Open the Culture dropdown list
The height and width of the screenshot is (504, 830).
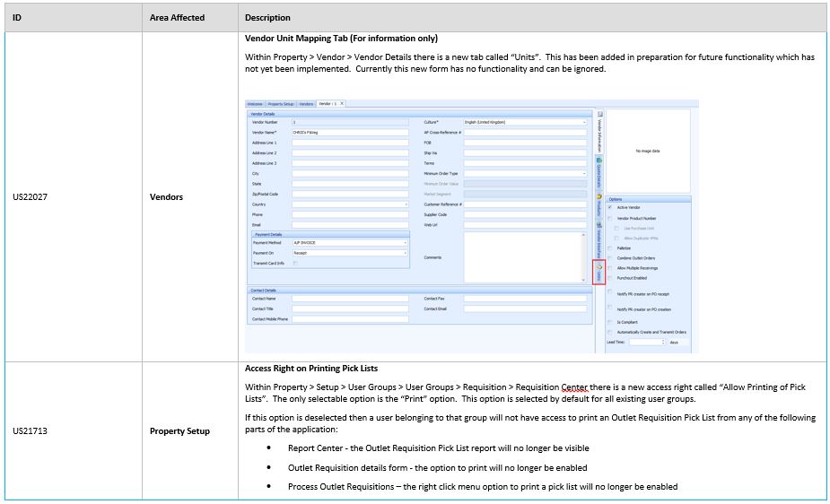(x=584, y=122)
